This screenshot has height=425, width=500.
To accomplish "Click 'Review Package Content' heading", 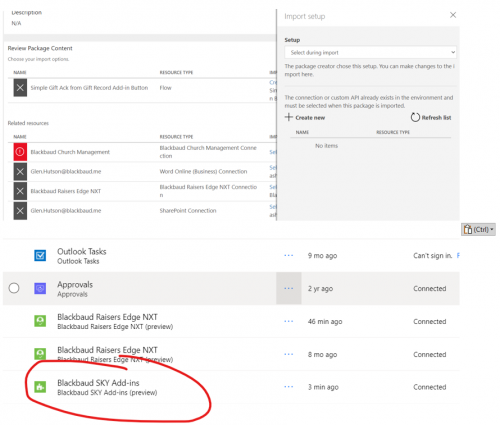I will (40, 48).
